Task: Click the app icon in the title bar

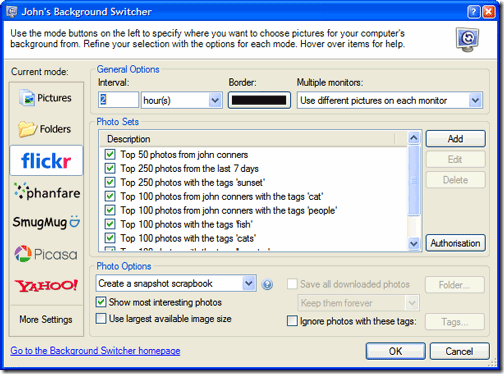Action: 12,12
